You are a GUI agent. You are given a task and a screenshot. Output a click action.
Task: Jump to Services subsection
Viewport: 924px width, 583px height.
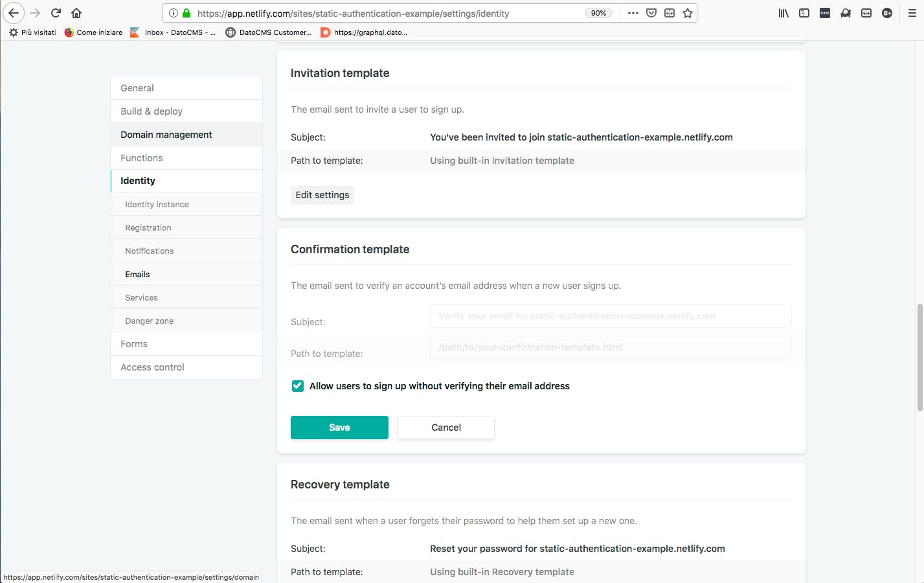point(186,297)
